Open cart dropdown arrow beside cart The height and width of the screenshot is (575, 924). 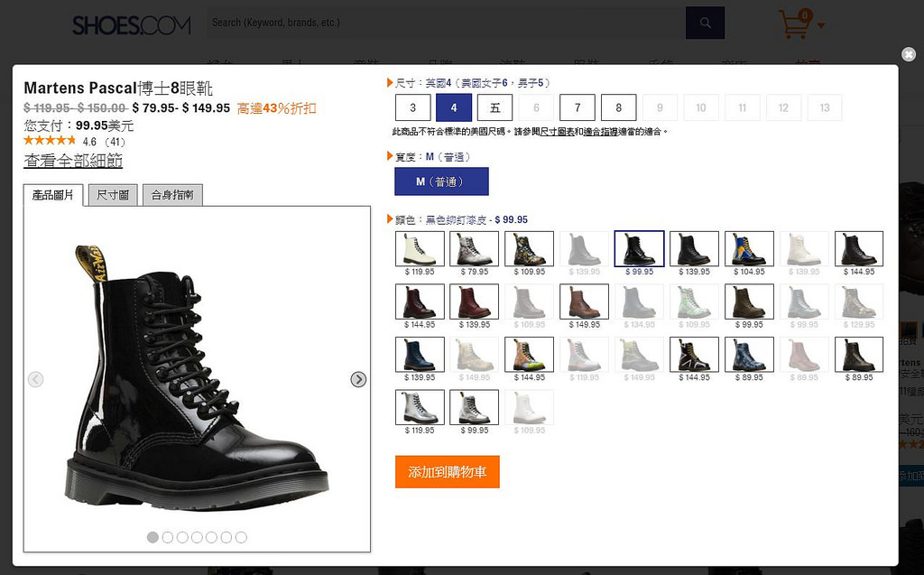(821, 25)
